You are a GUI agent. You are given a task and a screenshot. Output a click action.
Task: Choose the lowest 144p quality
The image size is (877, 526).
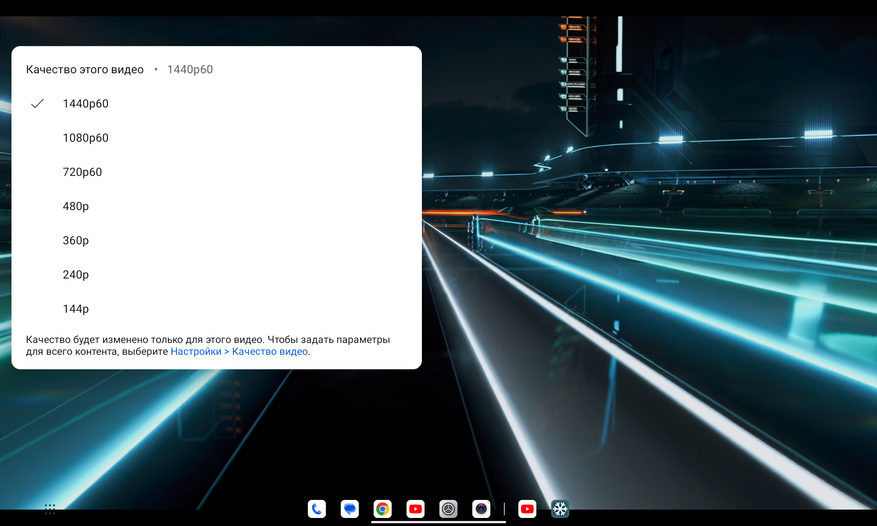pyautogui.click(x=76, y=308)
